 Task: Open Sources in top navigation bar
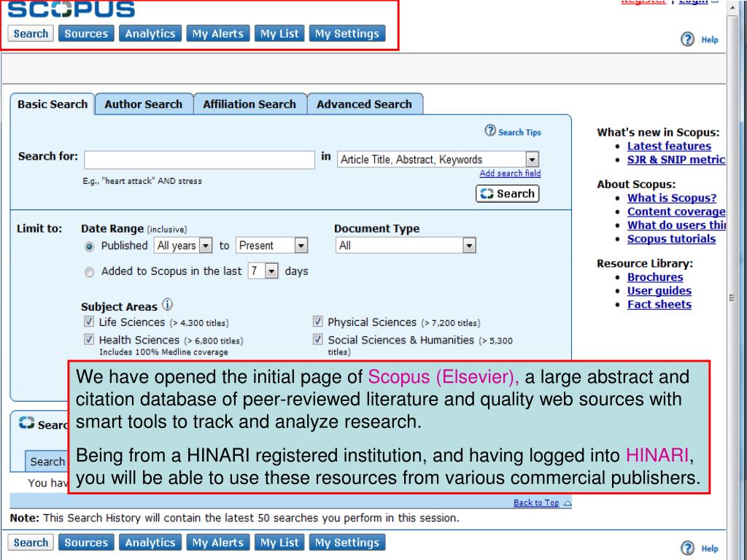(x=86, y=34)
